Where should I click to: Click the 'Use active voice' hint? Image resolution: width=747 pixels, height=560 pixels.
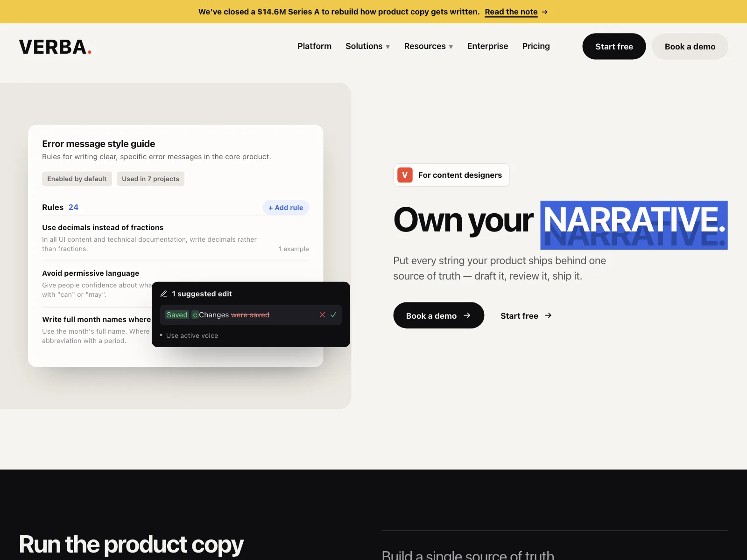[x=192, y=336]
